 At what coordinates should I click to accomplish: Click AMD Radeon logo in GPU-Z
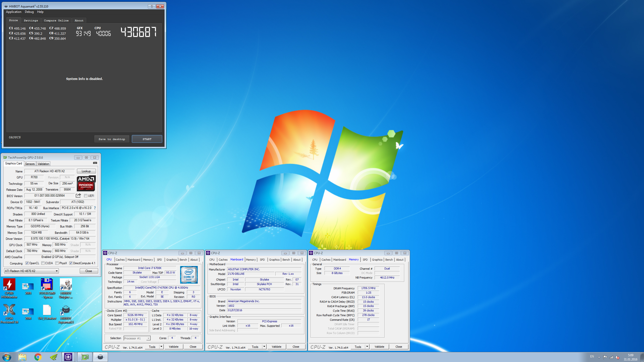[86, 183]
